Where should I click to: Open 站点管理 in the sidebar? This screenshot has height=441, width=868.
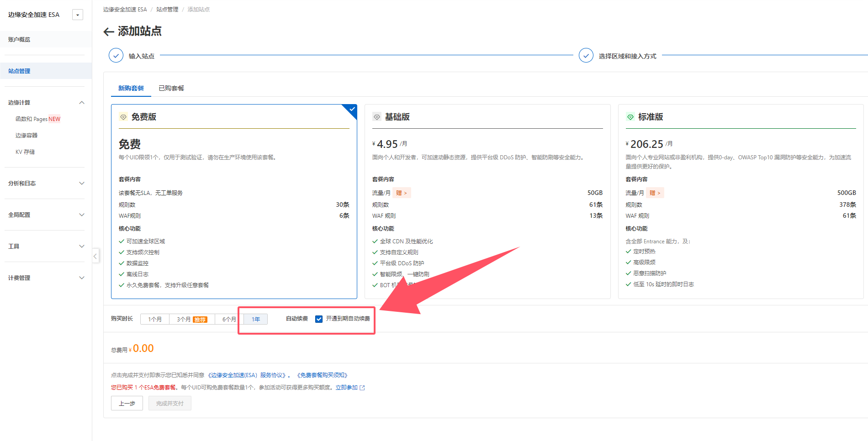(19, 71)
